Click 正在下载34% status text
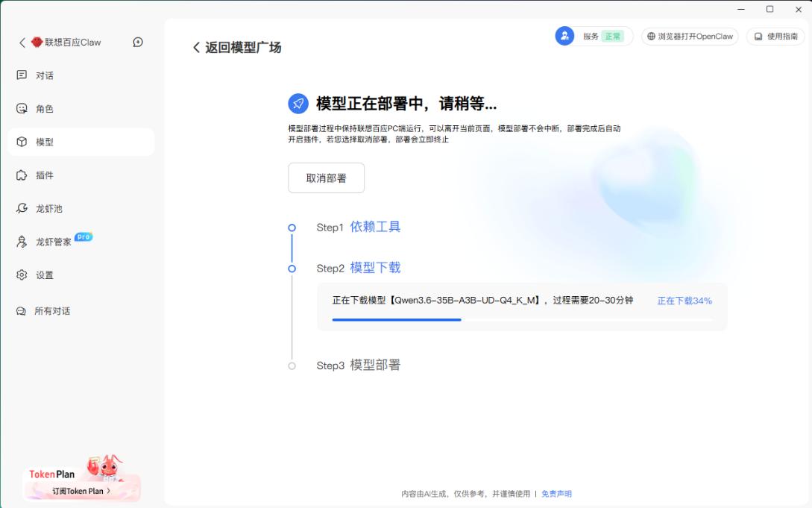 (x=684, y=301)
